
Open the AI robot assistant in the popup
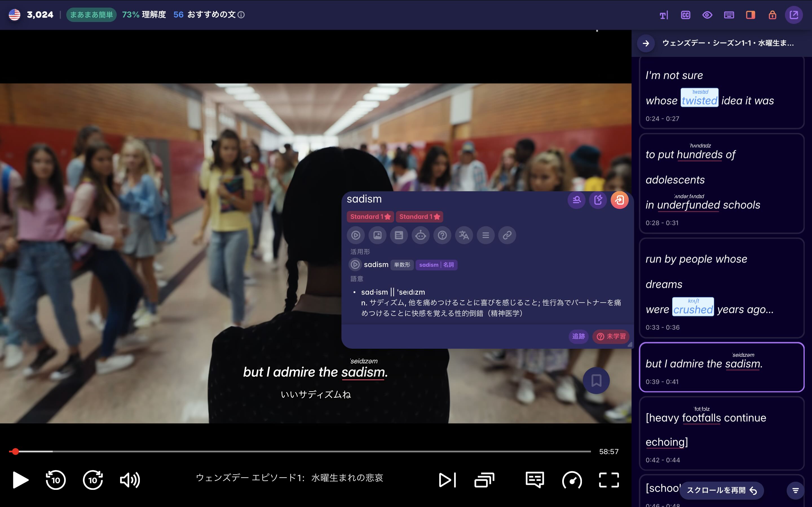(420, 235)
